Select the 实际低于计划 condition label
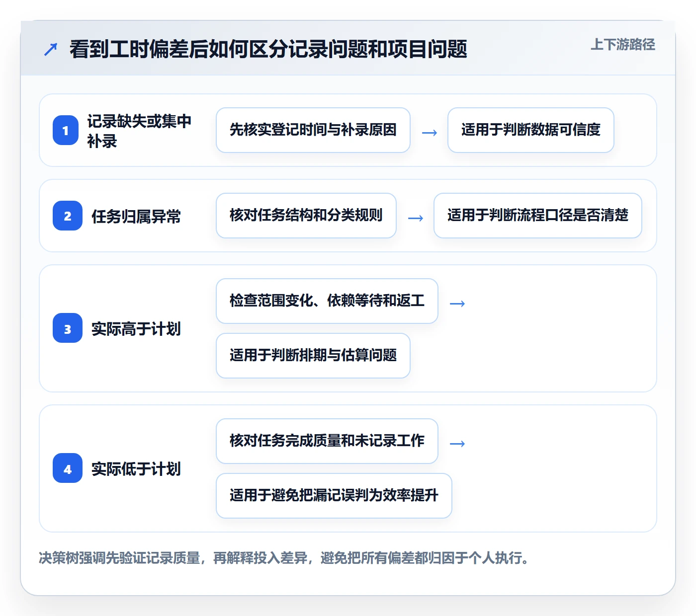 136,468
